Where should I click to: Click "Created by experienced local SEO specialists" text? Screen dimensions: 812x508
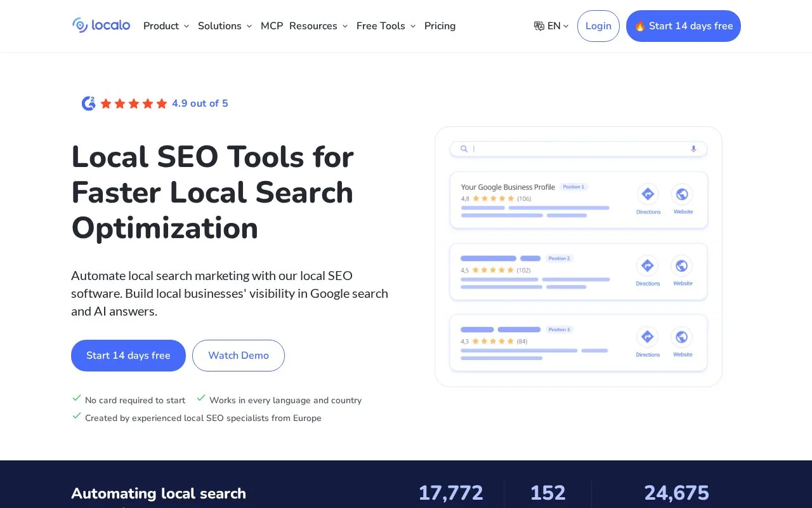click(203, 418)
